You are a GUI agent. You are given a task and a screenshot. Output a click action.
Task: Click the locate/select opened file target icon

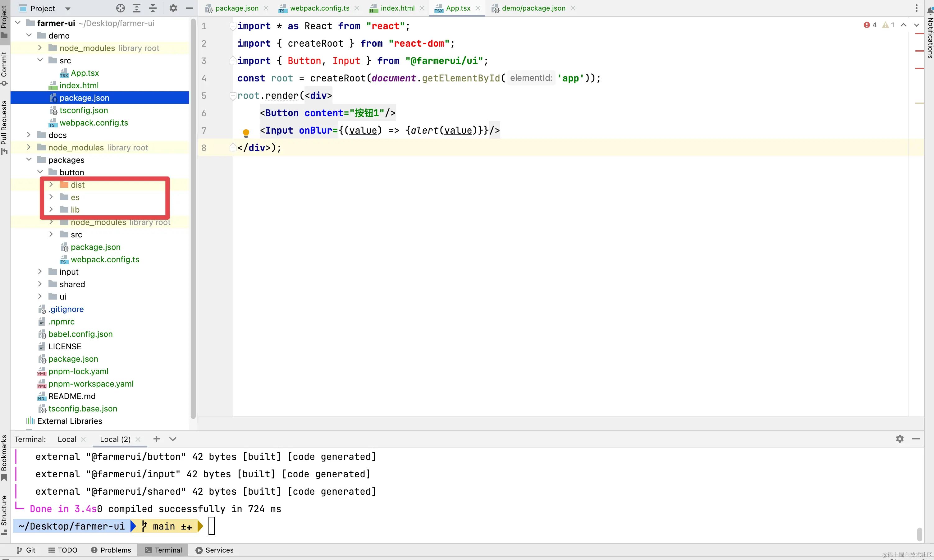(x=120, y=8)
